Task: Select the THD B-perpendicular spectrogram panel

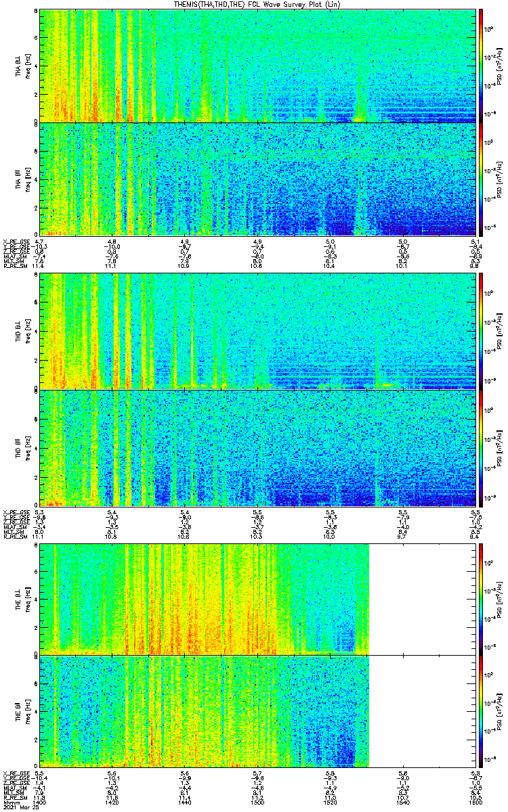Action: (x=258, y=331)
